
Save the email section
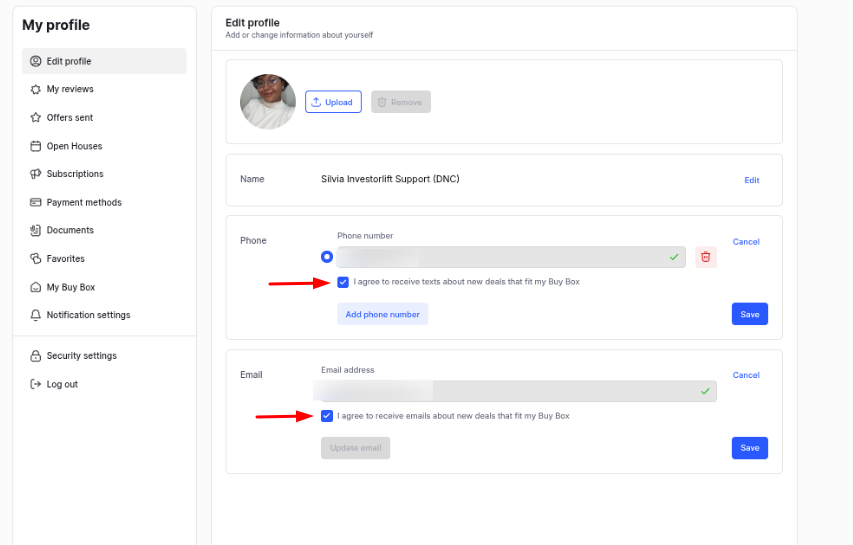(x=750, y=448)
